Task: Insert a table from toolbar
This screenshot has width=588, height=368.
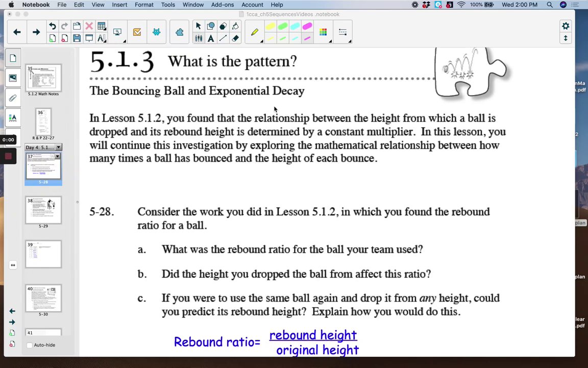Action: point(101,26)
